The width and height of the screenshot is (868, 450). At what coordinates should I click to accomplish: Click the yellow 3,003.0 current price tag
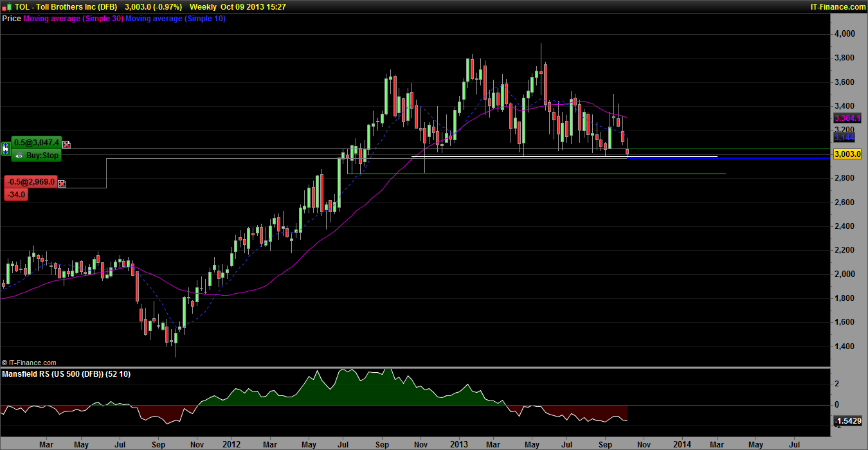[x=847, y=155]
